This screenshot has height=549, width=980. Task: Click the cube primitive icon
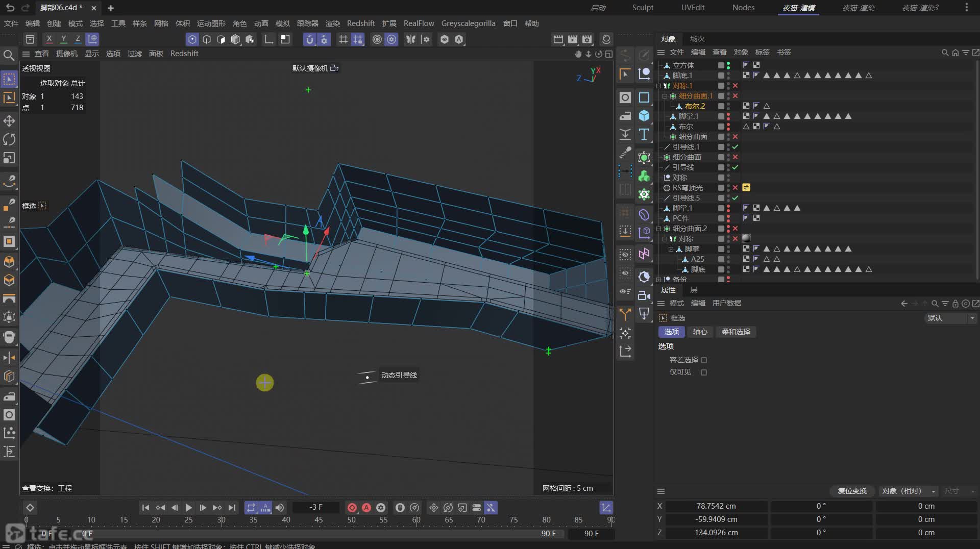(644, 116)
